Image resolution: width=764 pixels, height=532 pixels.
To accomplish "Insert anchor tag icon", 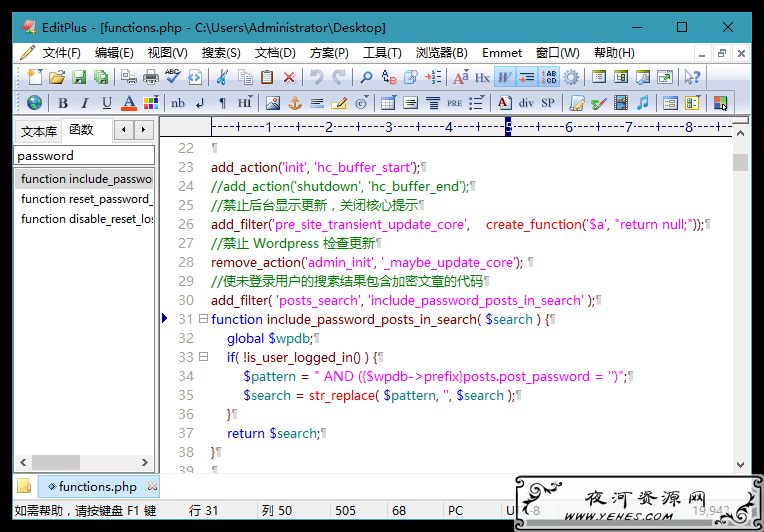I will [295, 103].
